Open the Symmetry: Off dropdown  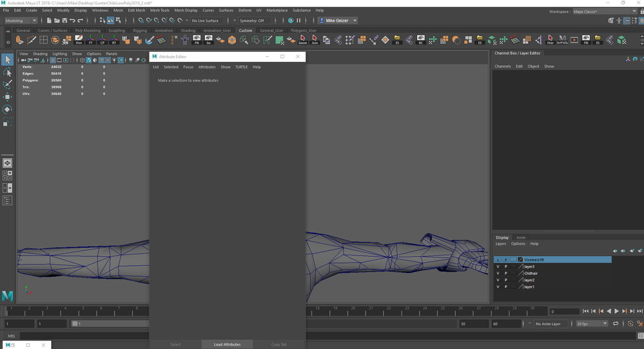253,21
